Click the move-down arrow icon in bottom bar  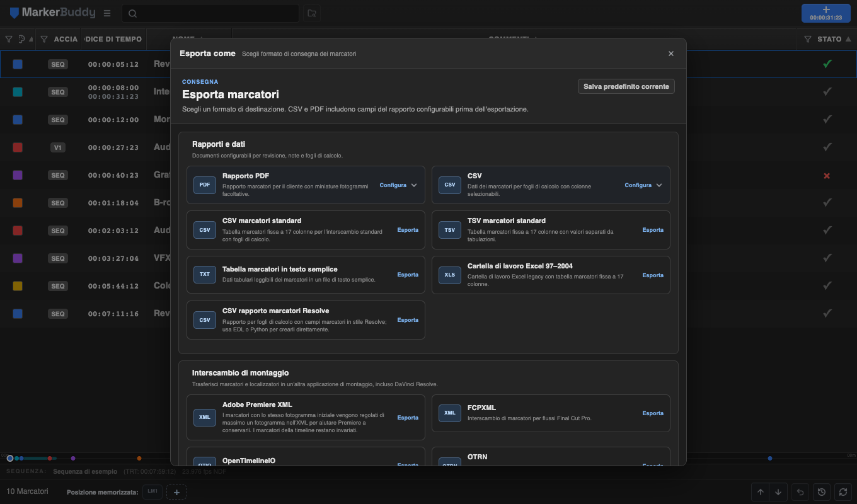778,492
